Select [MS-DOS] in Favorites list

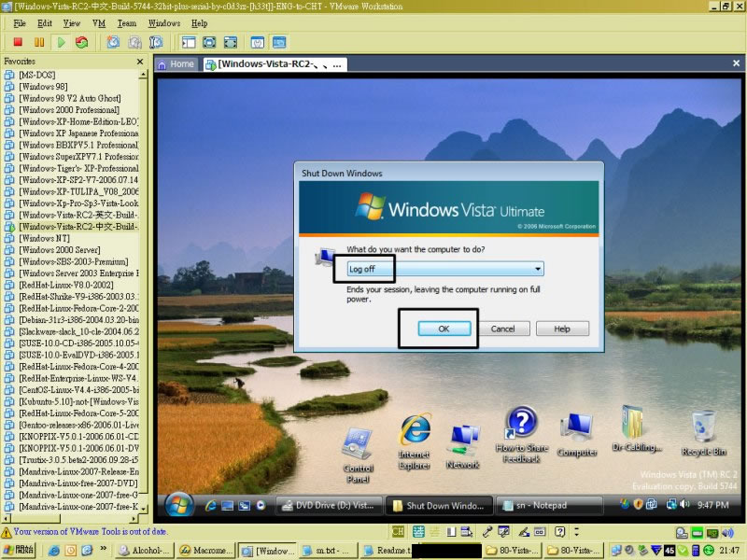click(x=37, y=75)
